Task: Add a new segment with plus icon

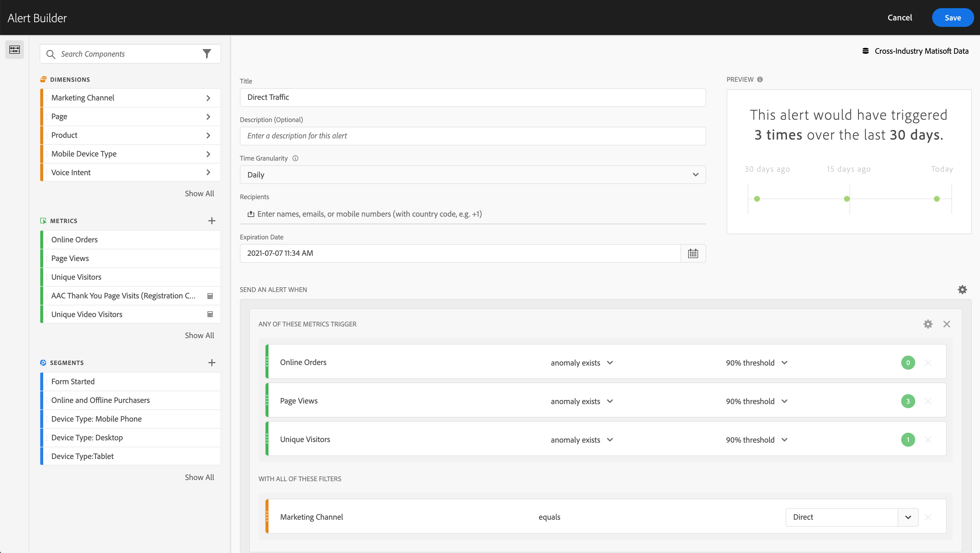Action: [212, 363]
